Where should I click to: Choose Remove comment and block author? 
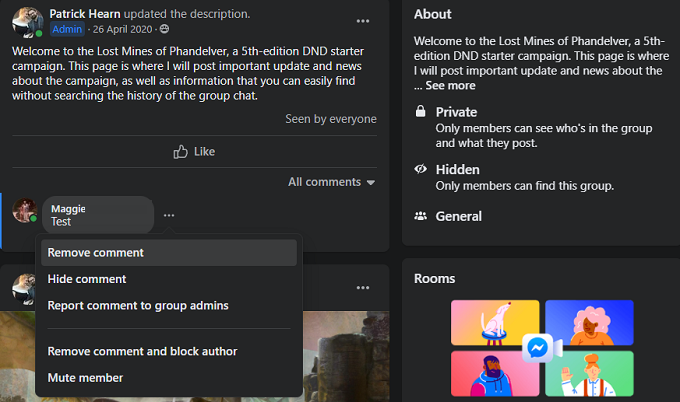tap(142, 351)
